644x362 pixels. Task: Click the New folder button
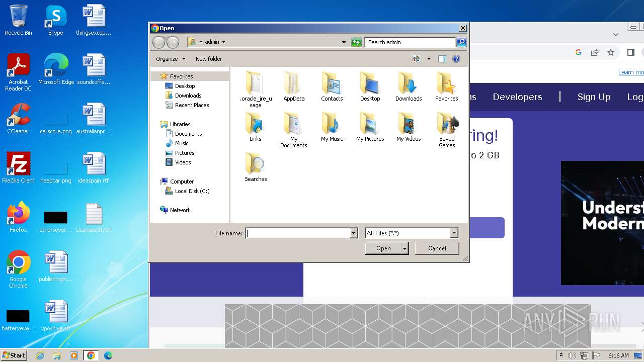point(209,59)
